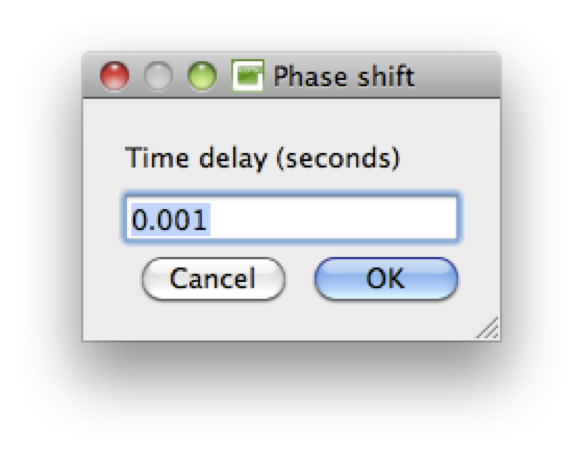Click the resize grip in the dialog corner

pyautogui.click(x=488, y=328)
